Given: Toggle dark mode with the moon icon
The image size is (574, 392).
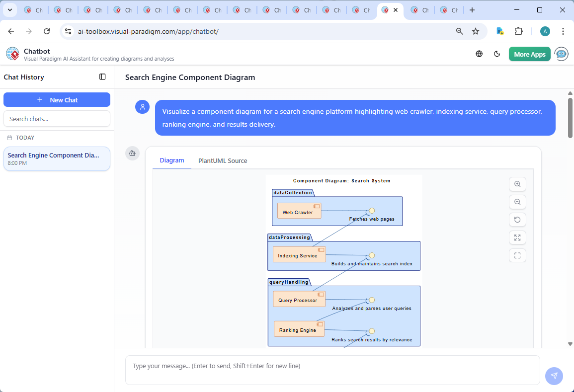Looking at the screenshot, I should pyautogui.click(x=497, y=54).
